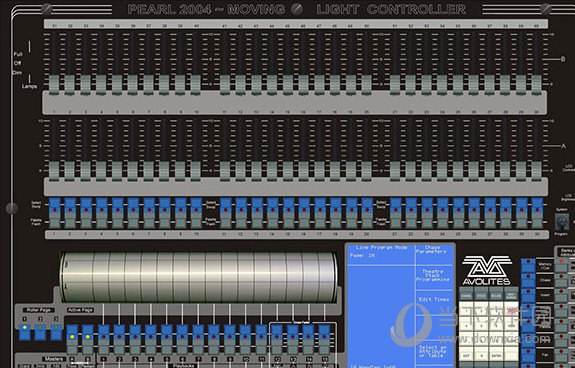This screenshot has height=368, width=575.
Task: Click grey LED button right of Fan label
Action: (x=561, y=355)
